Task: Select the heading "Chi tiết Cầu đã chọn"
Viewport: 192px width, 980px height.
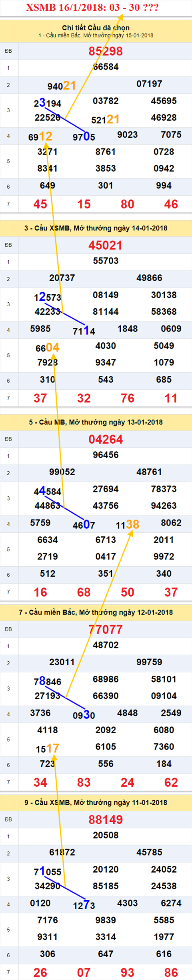Action: point(96,28)
